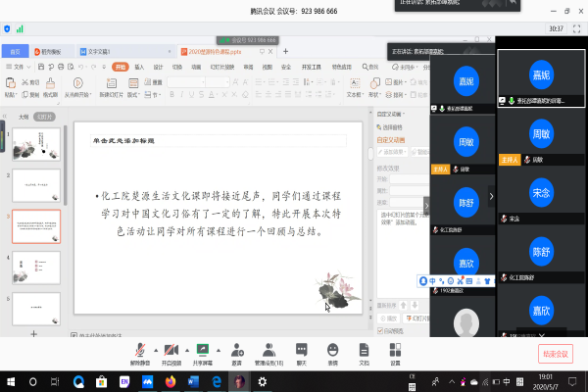The height and width of the screenshot is (392, 588).
Task: Switch to the 插入 ribbon tab
Action: point(139,67)
